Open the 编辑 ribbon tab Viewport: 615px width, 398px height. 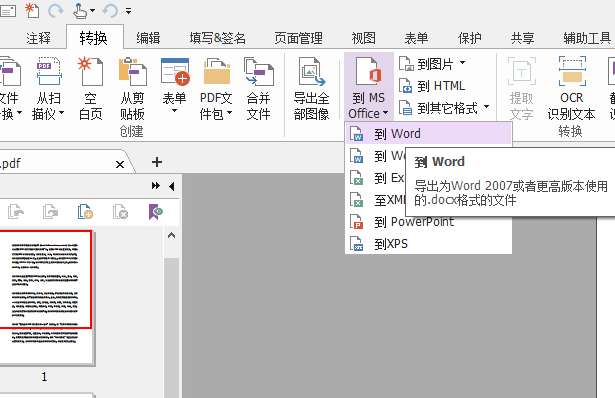point(148,38)
